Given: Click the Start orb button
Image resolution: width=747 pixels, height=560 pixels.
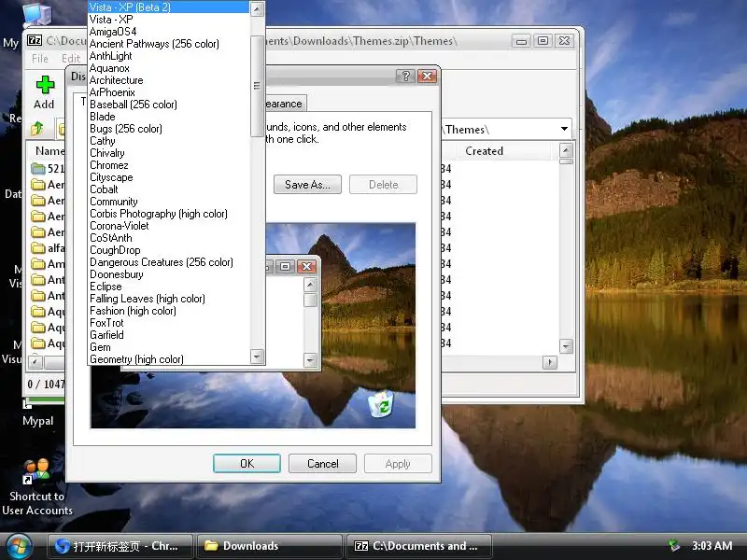Looking at the screenshot, I should [x=19, y=547].
